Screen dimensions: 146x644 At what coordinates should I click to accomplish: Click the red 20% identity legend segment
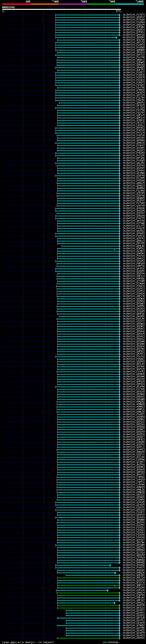tap(16, 4)
